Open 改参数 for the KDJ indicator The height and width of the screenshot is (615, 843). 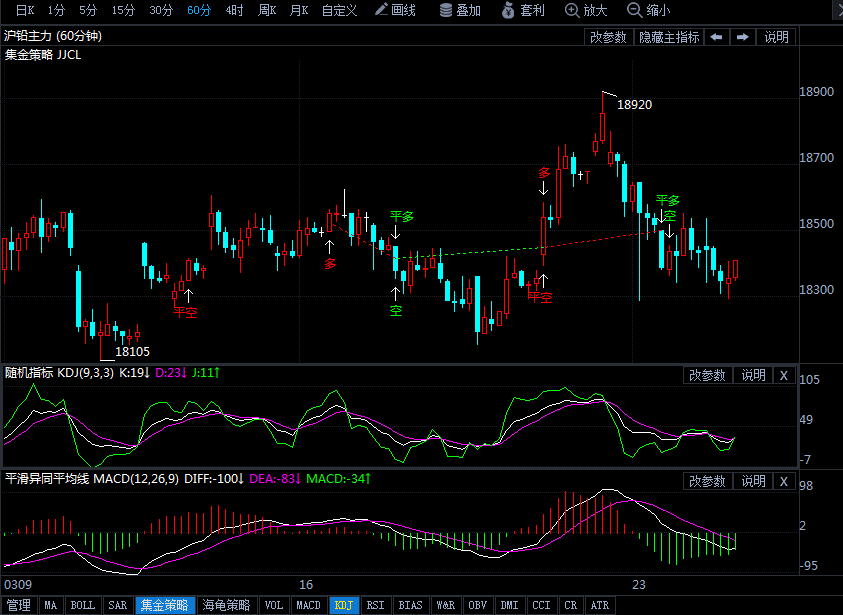[708, 376]
